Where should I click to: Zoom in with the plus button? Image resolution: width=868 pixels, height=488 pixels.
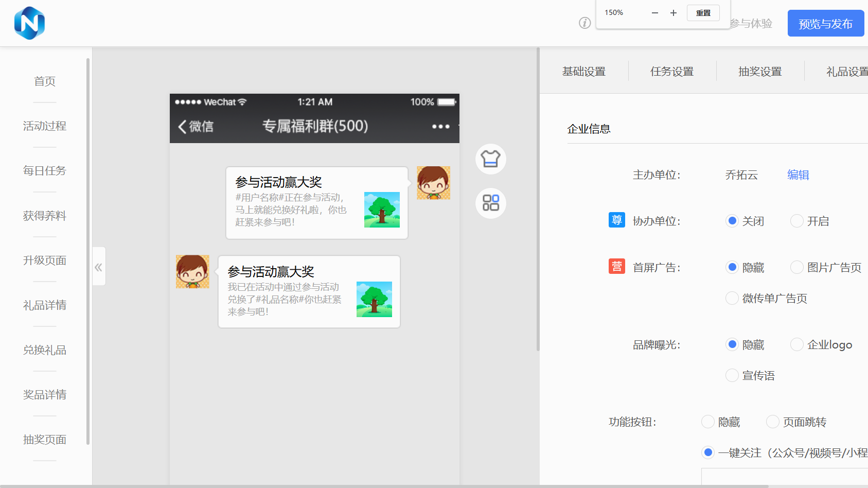pos(673,13)
